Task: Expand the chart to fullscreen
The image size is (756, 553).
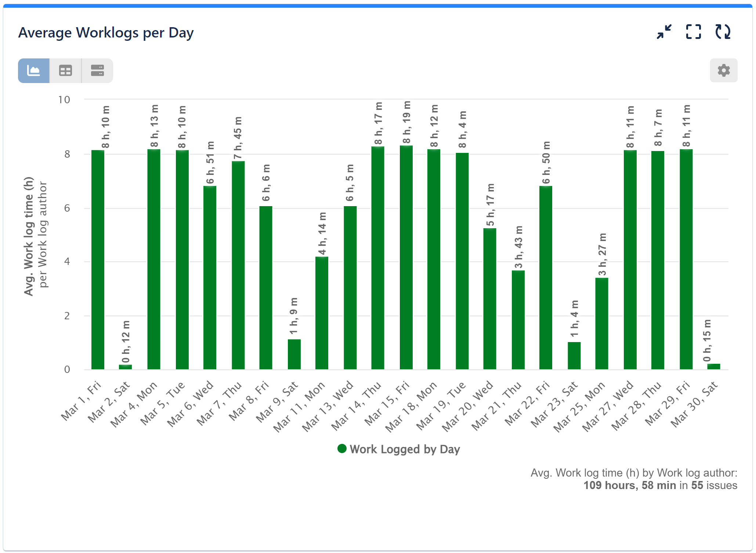Action: [694, 32]
